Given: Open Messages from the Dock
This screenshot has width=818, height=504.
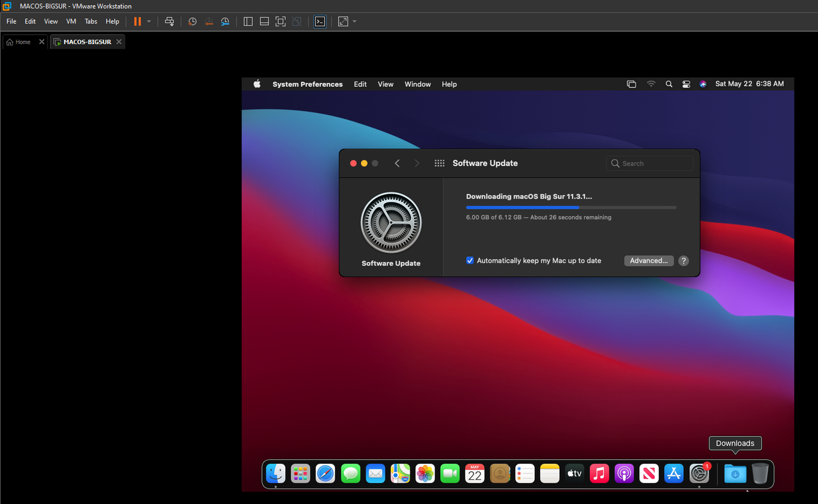Looking at the screenshot, I should pos(350,473).
